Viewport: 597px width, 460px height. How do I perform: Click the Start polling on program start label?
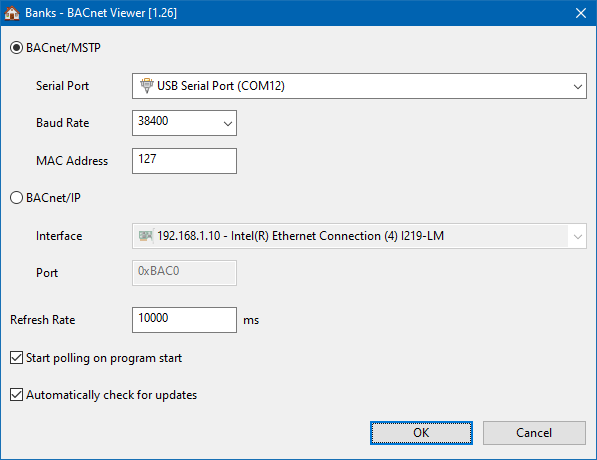pyautogui.click(x=104, y=358)
